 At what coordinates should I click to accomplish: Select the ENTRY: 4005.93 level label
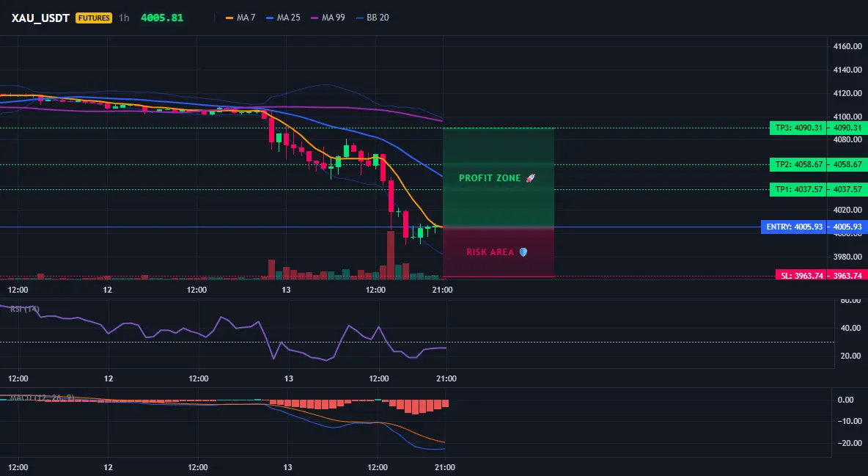tap(795, 227)
